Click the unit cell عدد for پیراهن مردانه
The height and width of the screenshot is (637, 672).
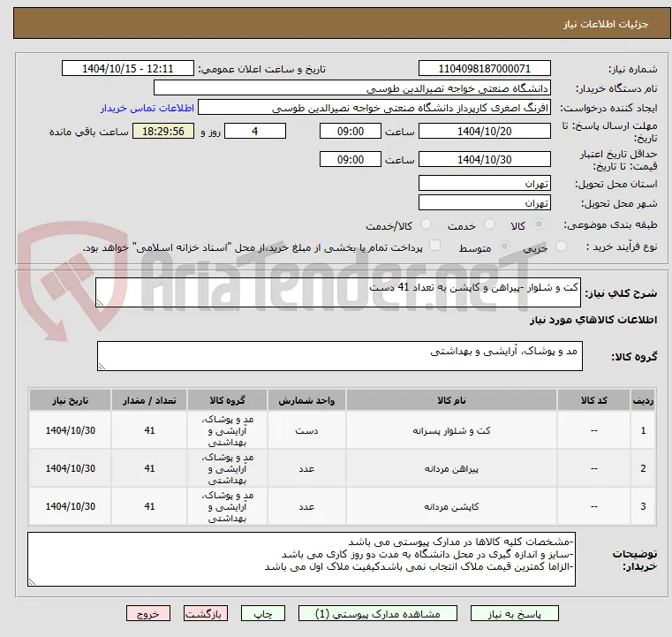point(306,468)
